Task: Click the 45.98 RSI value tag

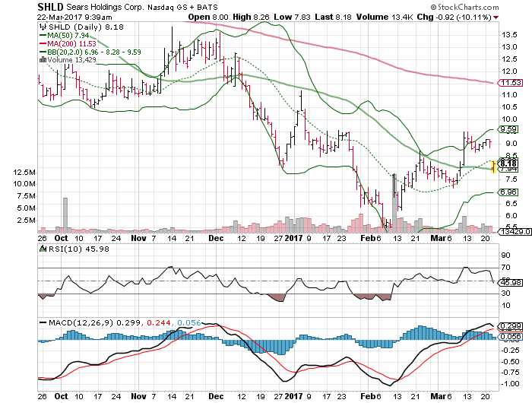Action: coord(510,282)
